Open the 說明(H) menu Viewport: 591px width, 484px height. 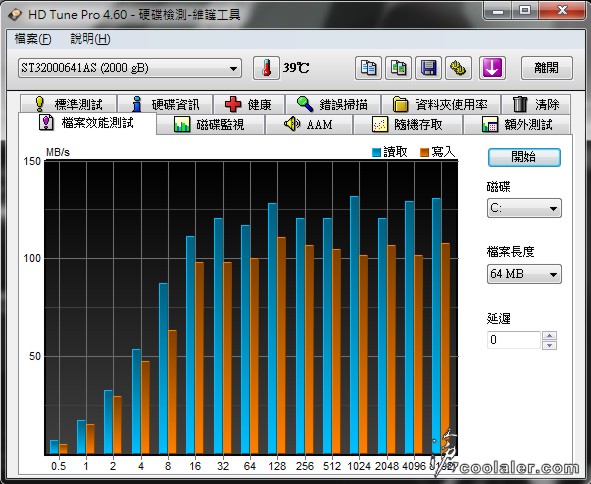(x=90, y=39)
